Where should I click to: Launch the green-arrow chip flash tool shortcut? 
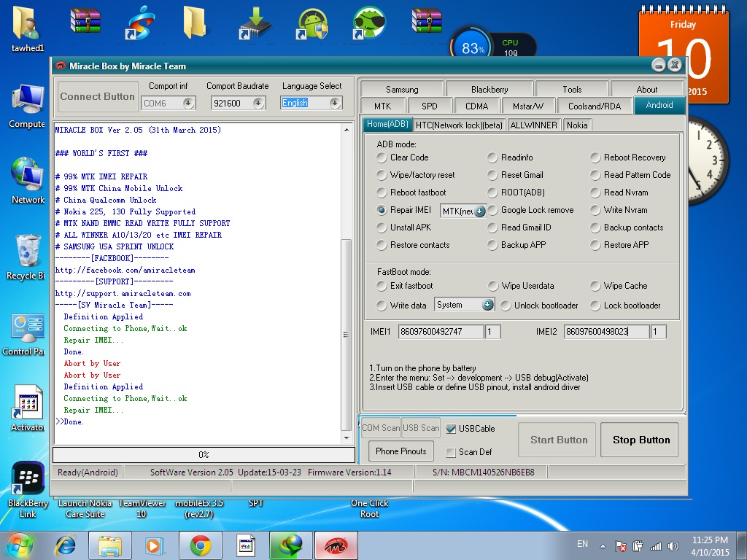coord(255,23)
